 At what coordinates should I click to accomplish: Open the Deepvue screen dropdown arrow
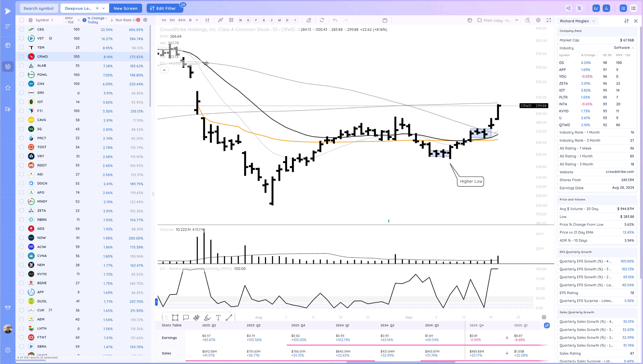click(x=104, y=8)
